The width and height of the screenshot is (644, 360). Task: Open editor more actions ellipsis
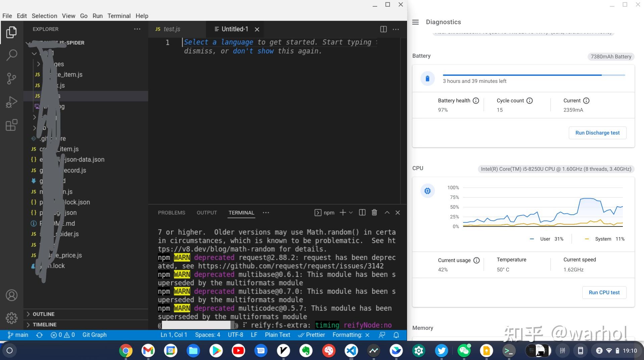(396, 29)
